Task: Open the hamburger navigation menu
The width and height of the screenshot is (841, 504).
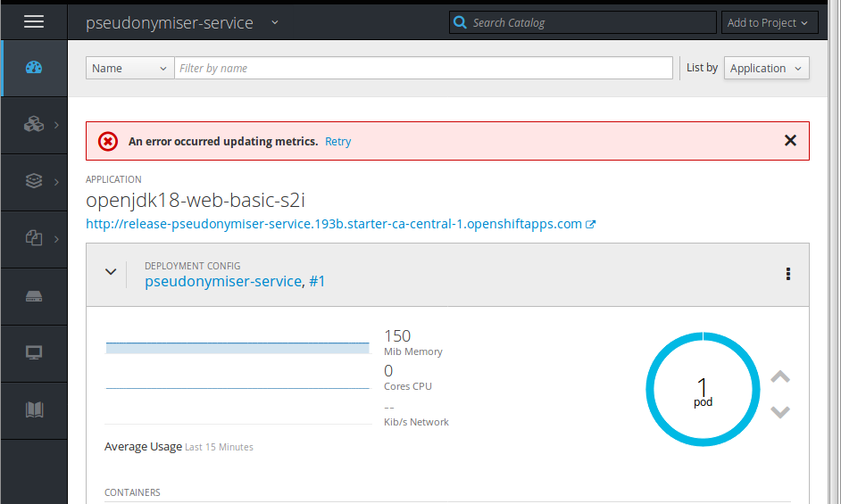Action: click(34, 22)
